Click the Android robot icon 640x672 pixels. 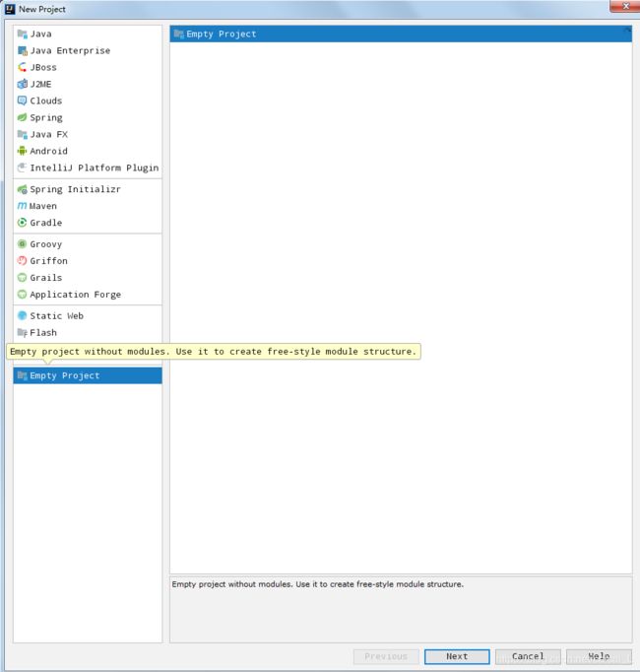click(23, 151)
